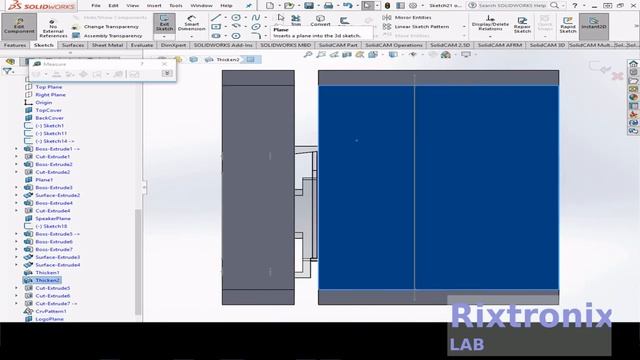Toggle Change Transparency
This screenshot has width=640, height=360.
(105, 27)
